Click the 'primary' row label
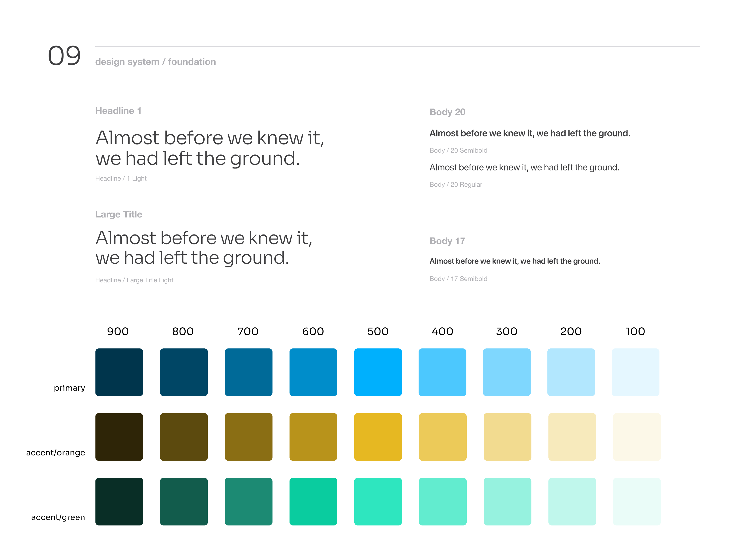Screen dimensions: 747x560 tap(70, 388)
